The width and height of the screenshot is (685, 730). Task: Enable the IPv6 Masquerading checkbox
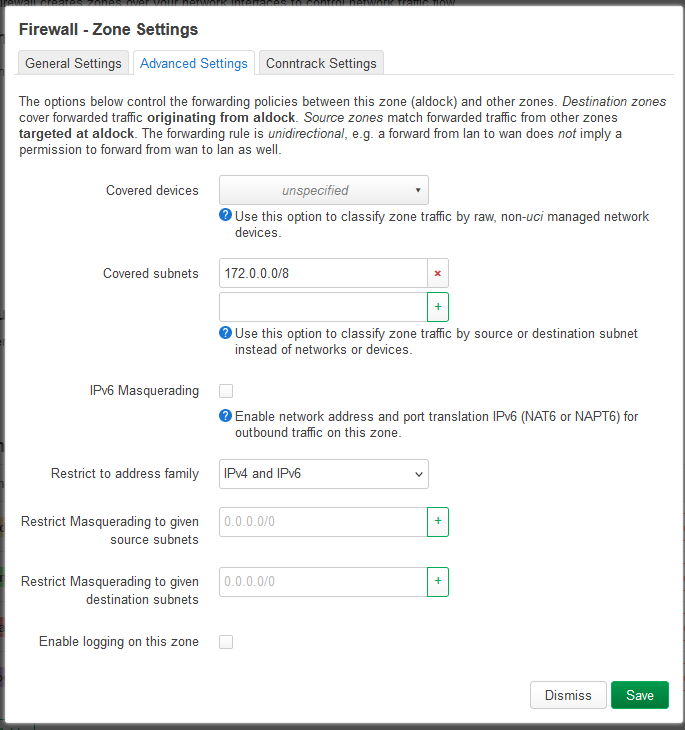[226, 391]
